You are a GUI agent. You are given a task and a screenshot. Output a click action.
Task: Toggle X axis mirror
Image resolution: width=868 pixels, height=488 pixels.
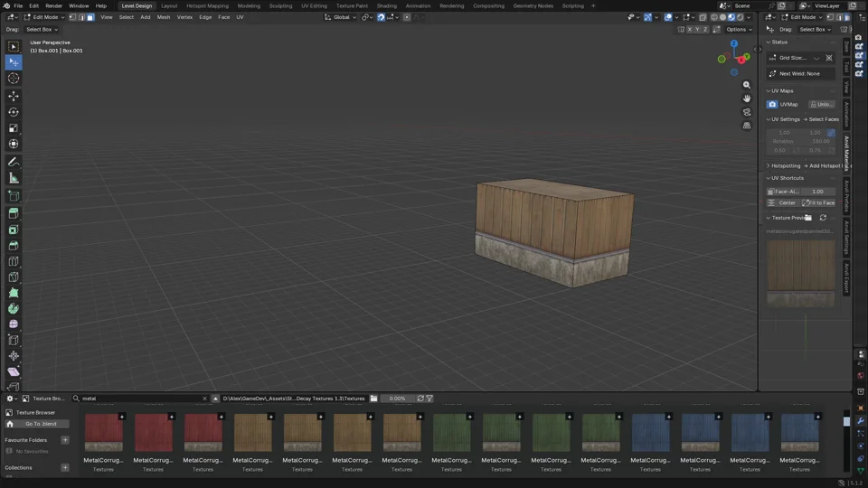click(690, 29)
